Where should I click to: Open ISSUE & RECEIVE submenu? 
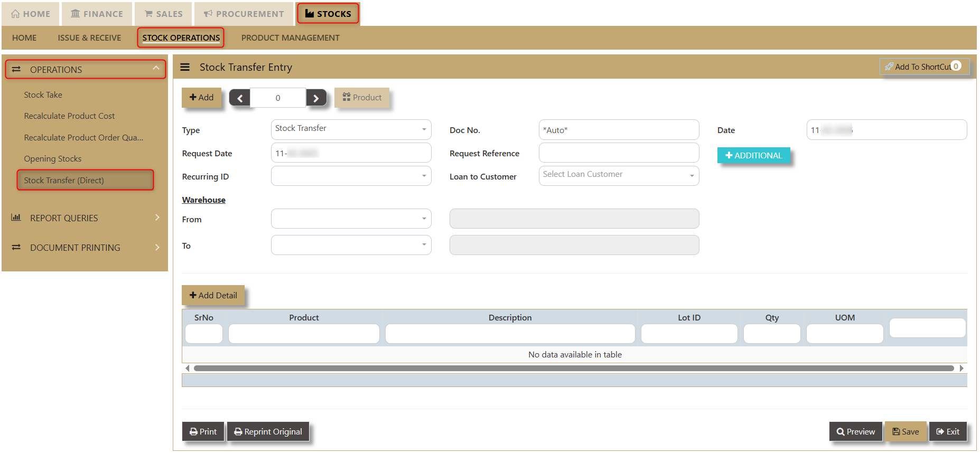tap(89, 38)
